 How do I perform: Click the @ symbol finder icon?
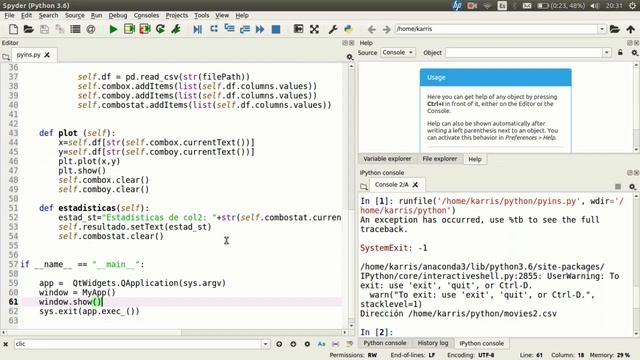pos(91,29)
